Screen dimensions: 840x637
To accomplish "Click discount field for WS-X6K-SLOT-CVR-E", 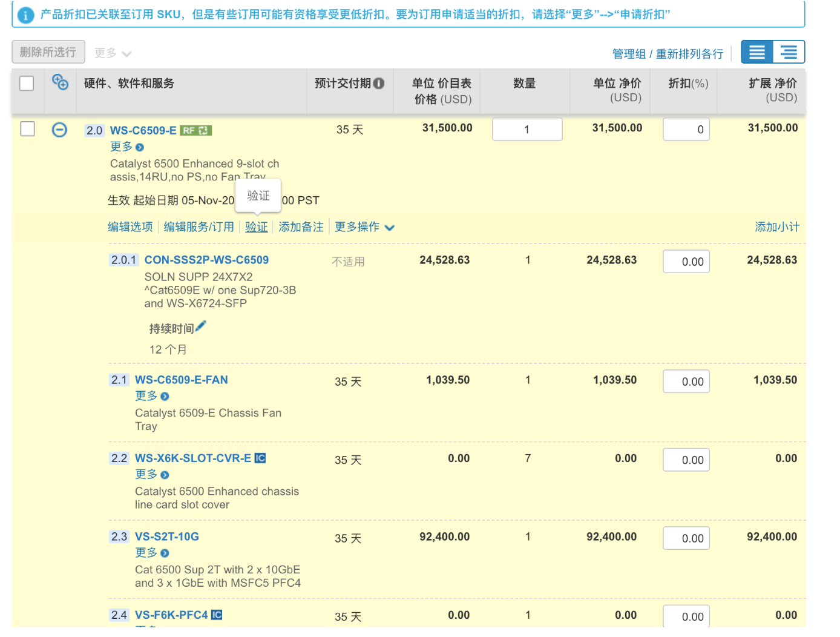I will click(x=686, y=460).
